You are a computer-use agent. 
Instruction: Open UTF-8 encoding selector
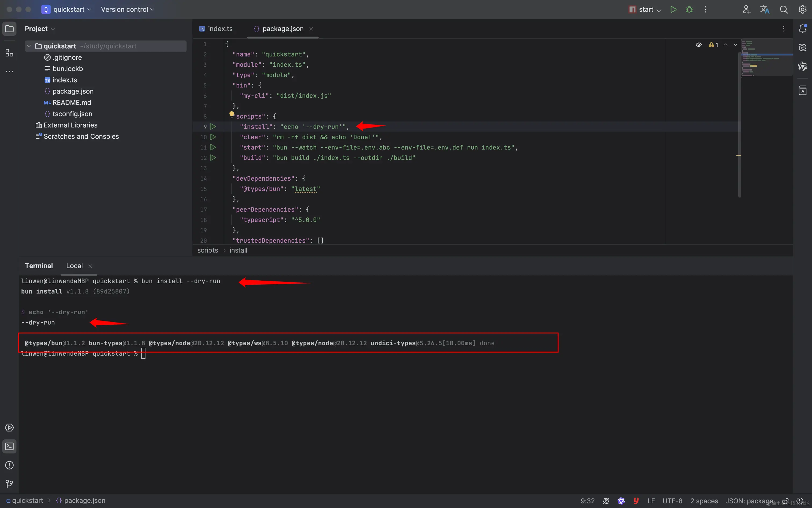672,500
